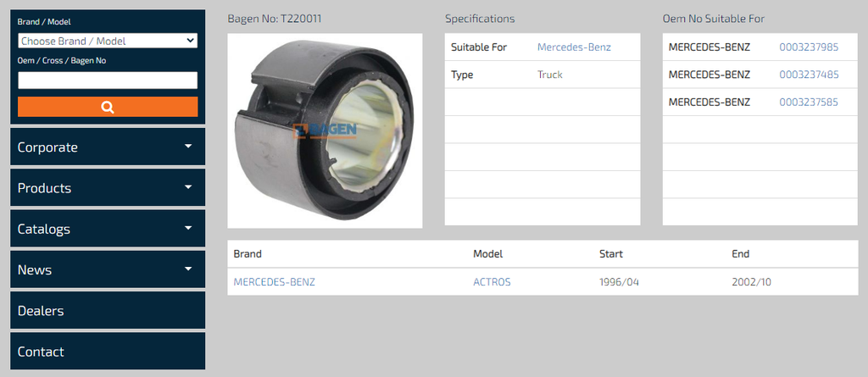868x377 pixels.
Task: Select the Brand / Model field label
Action: [44, 22]
